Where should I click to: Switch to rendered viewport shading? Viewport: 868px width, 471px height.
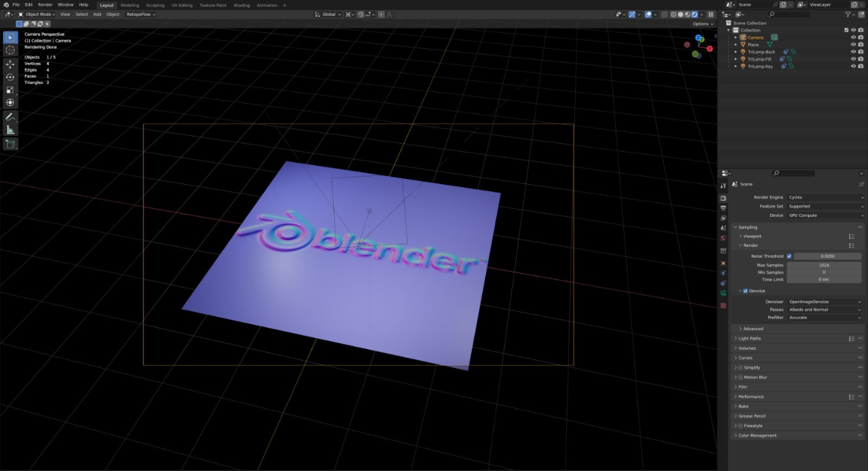(x=694, y=14)
